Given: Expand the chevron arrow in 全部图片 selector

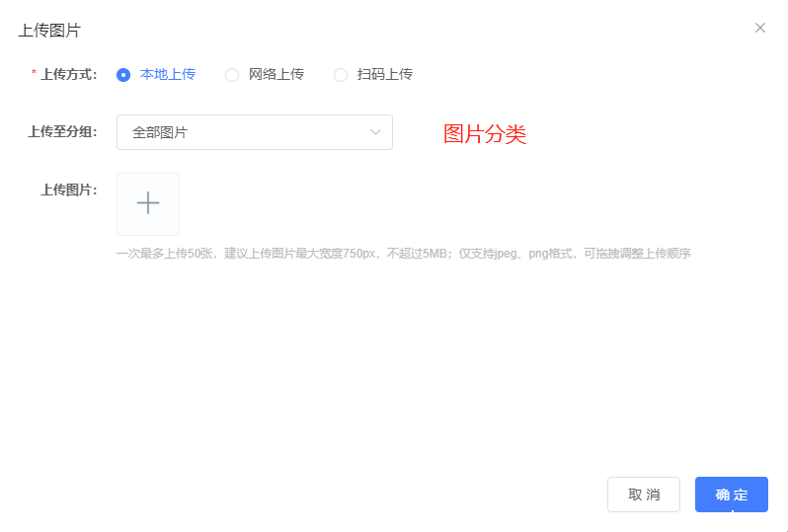Looking at the screenshot, I should (x=375, y=132).
